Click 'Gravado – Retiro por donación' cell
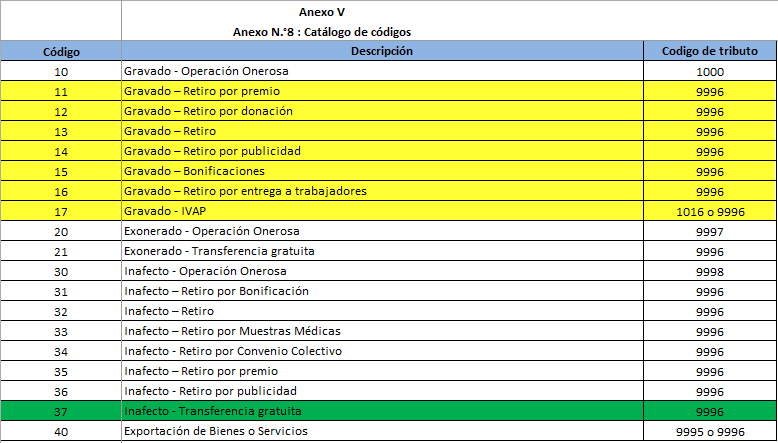This screenshot has height=443, width=778. click(x=382, y=111)
